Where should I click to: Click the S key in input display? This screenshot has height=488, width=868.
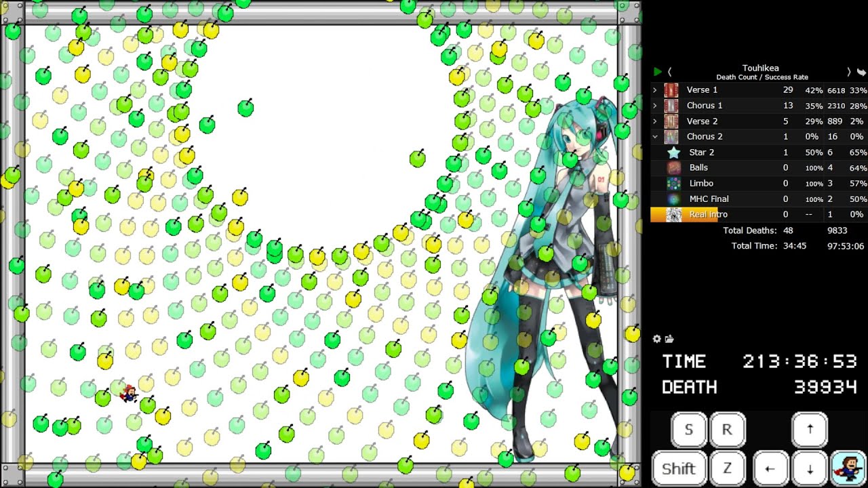(689, 430)
